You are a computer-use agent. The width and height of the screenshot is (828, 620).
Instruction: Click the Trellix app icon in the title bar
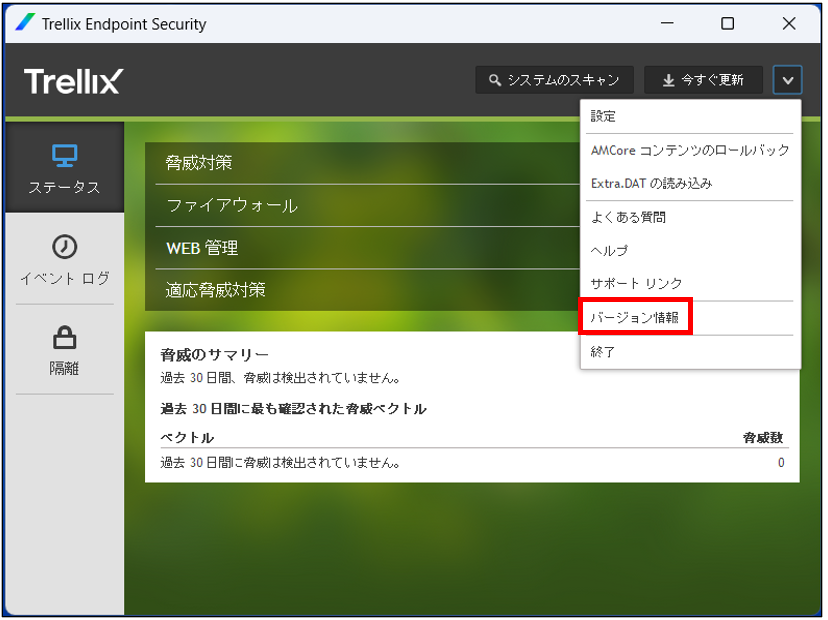tap(25, 23)
